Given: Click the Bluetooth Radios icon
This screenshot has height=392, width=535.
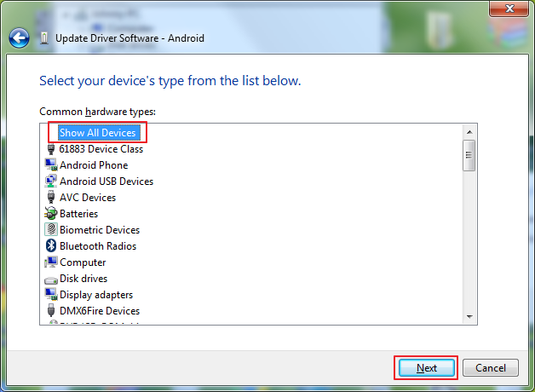Looking at the screenshot, I should [x=51, y=246].
